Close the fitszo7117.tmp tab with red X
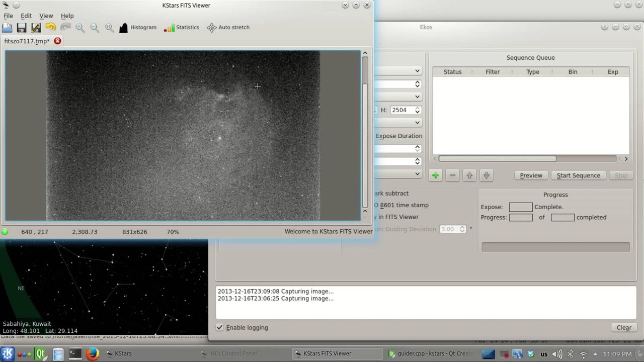The height and width of the screenshot is (362, 644). pos(57,41)
